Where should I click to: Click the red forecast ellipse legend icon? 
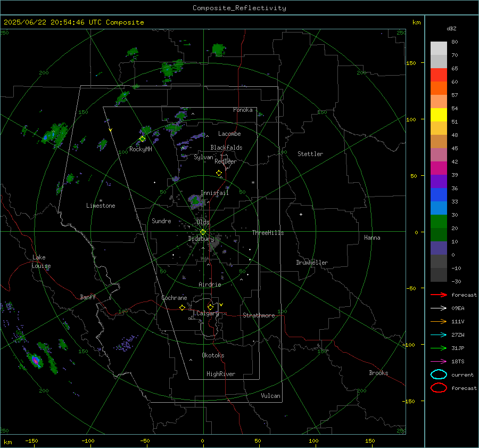point(439,388)
